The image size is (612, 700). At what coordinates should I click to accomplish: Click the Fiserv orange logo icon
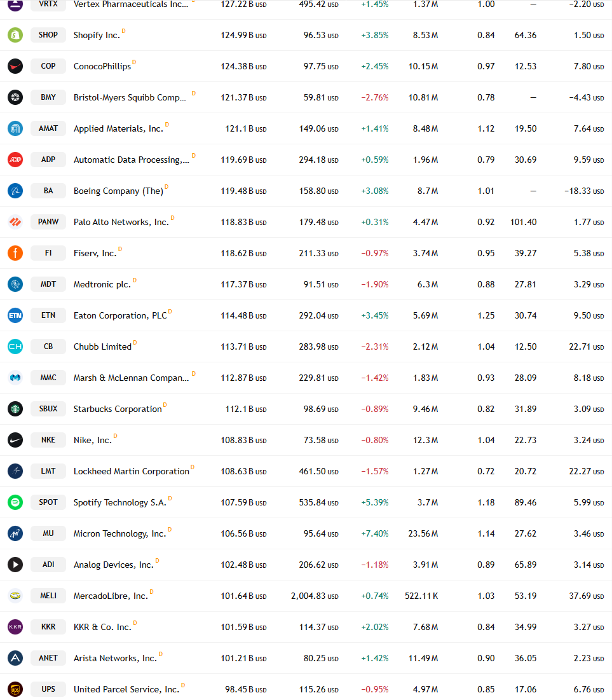point(15,253)
